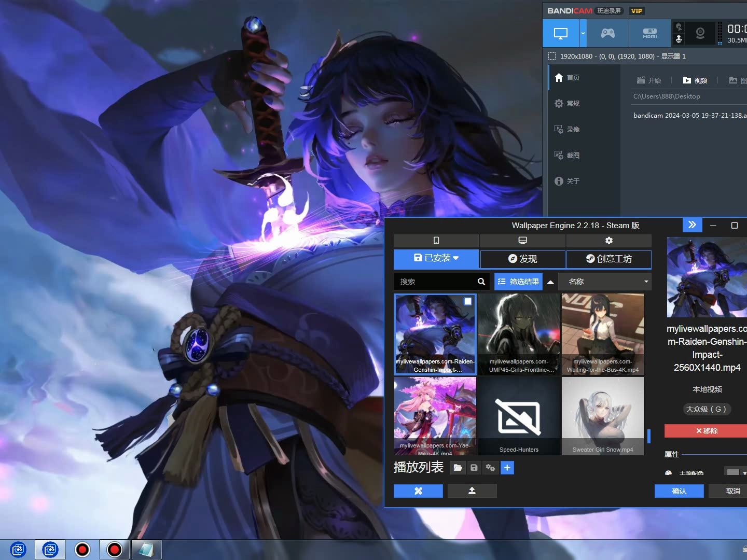Click the mobile device icon in Wallpaper Engine
The image size is (747, 560).
click(436, 241)
